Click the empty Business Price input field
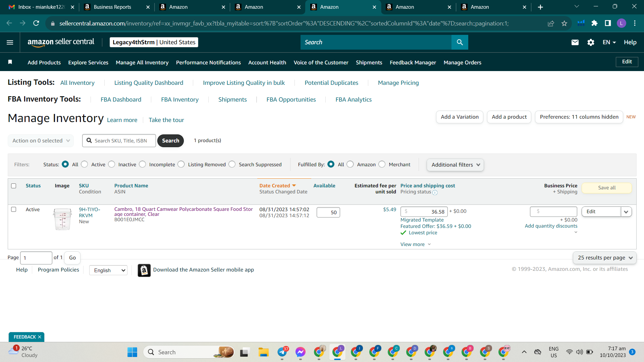The width and height of the screenshot is (644, 362). pos(553,212)
